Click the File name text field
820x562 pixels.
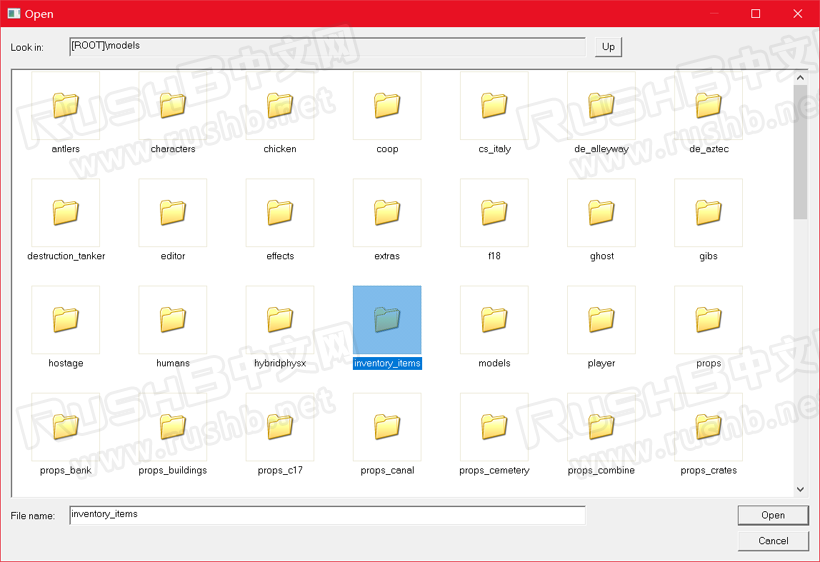(x=327, y=514)
